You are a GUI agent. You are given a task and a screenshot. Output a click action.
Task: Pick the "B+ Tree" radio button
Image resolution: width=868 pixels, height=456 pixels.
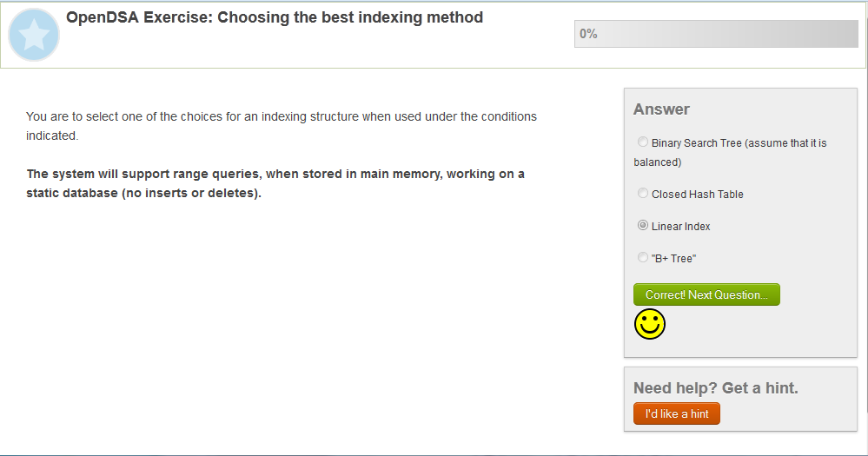643,258
